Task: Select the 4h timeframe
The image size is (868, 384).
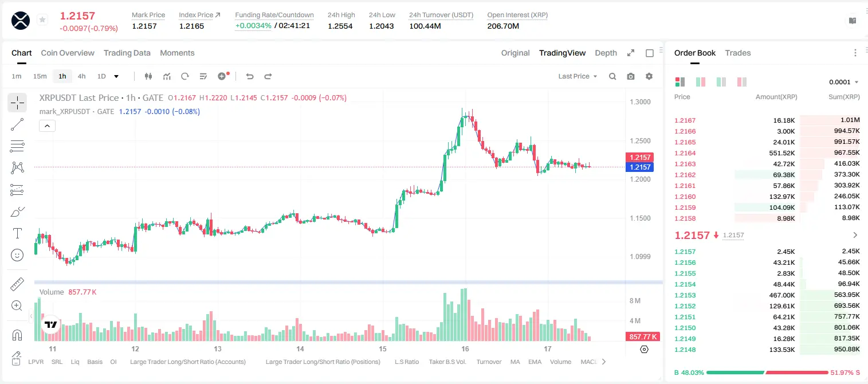Action: [x=81, y=76]
